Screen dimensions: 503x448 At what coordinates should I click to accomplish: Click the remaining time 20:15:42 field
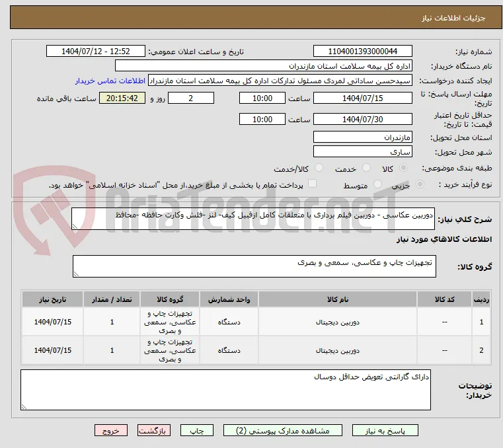(122, 98)
